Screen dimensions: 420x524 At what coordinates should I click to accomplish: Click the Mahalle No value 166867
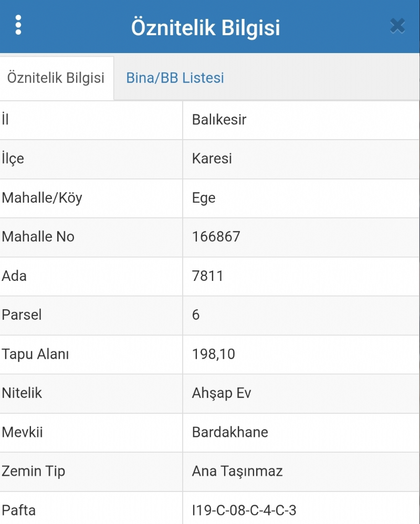[216, 237]
